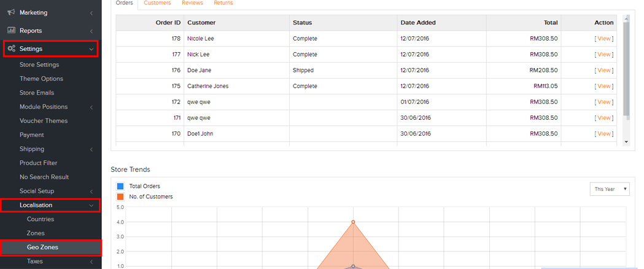Open the Returns tab

click(223, 3)
